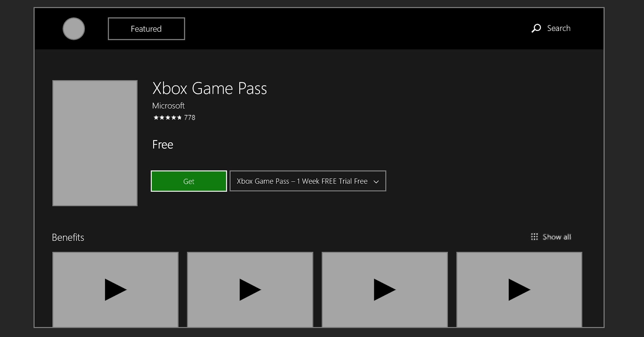Click the grid icon beside Show all
This screenshot has width=644, height=337.
coord(534,236)
